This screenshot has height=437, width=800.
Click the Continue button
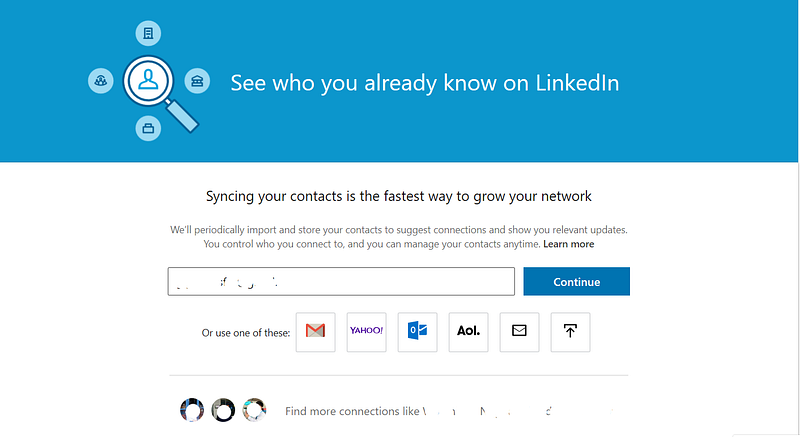[577, 281]
